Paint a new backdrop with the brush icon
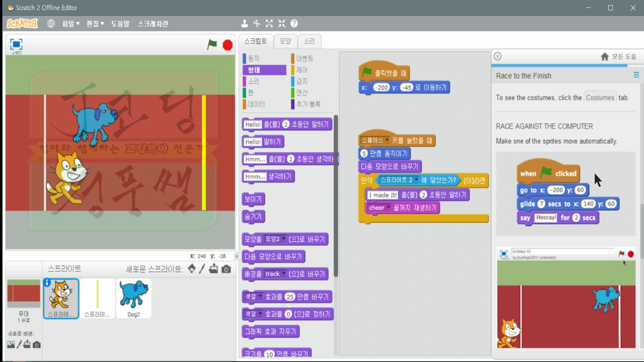The height and width of the screenshot is (362, 644). 19,344
